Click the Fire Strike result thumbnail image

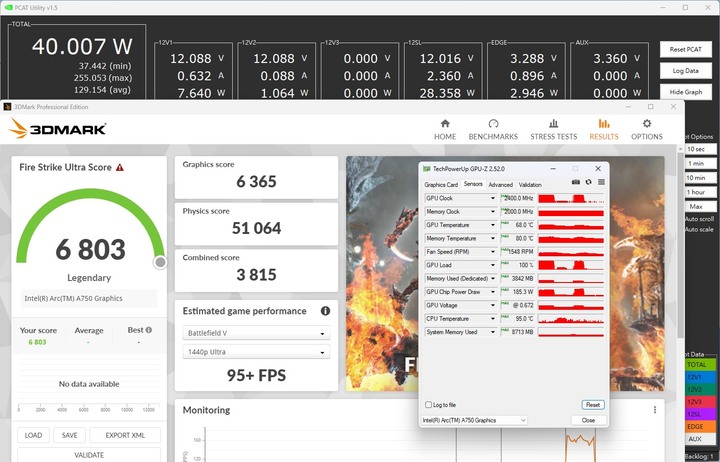point(505,274)
